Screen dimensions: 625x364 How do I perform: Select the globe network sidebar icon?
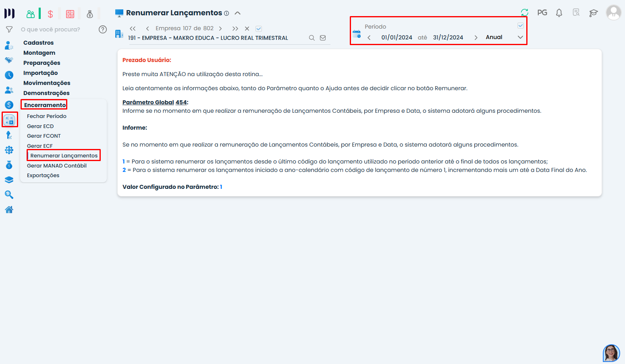[x=9, y=150]
